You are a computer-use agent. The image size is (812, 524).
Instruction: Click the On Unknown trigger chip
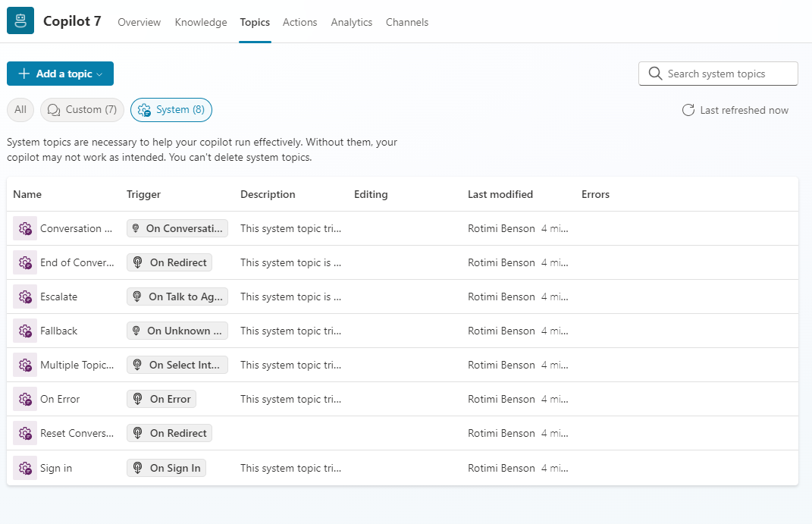(177, 331)
